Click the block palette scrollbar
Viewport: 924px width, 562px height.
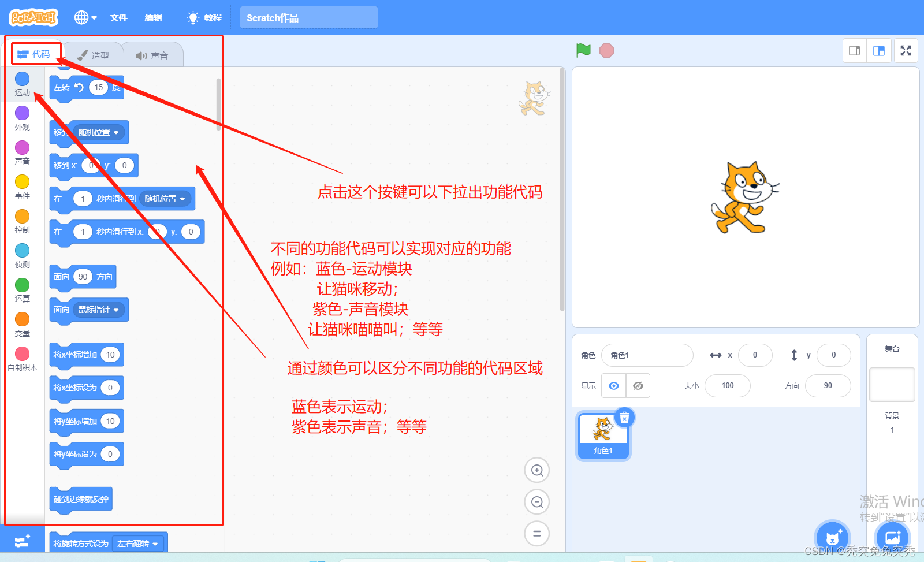[x=219, y=104]
